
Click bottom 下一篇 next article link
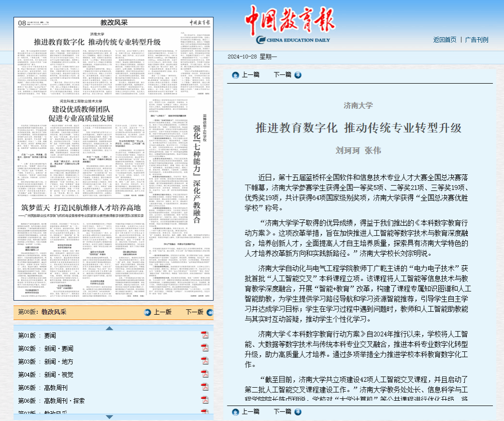[282, 412]
